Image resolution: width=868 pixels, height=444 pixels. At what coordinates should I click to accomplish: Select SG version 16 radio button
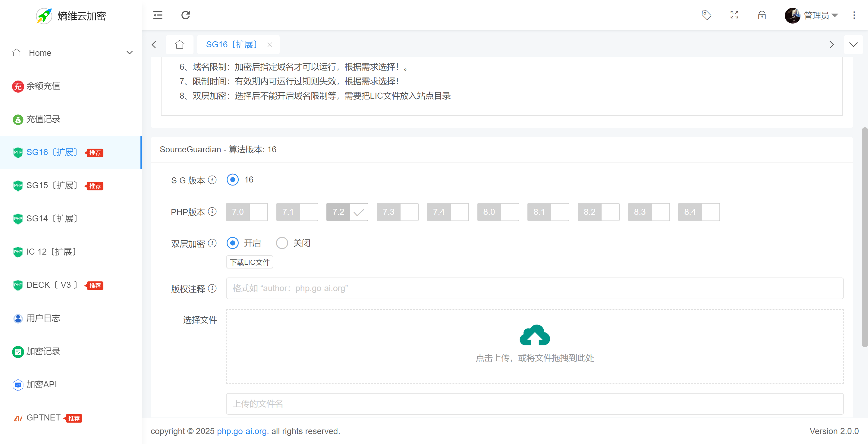tap(232, 180)
